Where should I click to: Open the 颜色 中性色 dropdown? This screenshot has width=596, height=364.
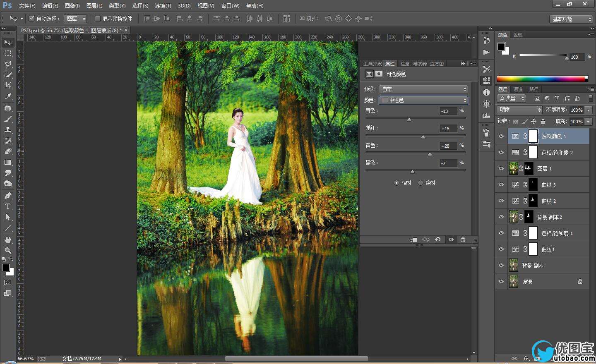click(x=424, y=100)
